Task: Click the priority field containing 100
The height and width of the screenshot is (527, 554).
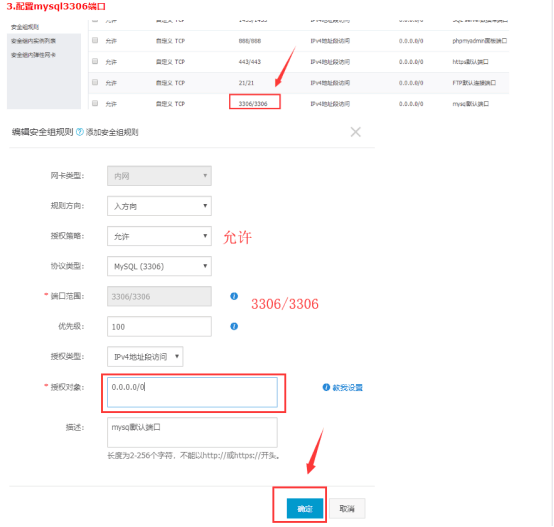Action: click(x=159, y=326)
